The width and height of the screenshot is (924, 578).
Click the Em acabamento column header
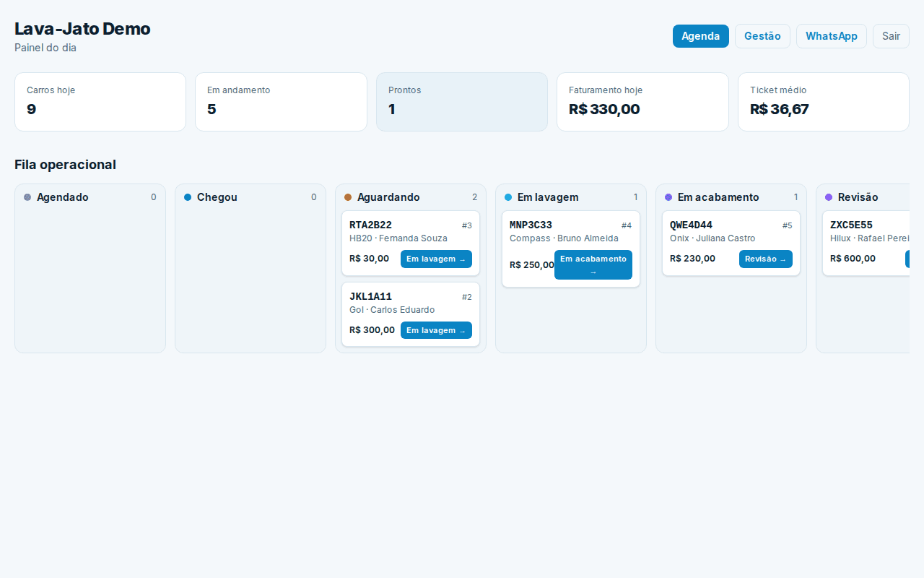click(731, 197)
